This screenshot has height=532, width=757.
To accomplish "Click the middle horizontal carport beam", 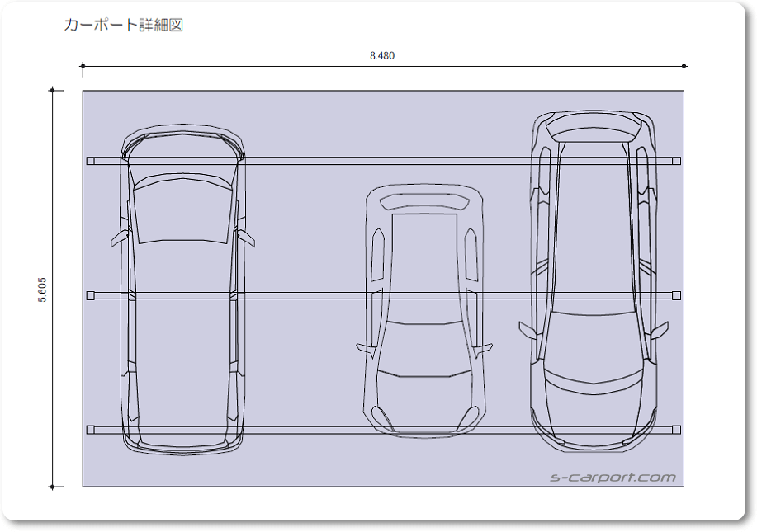I will [x=383, y=295].
